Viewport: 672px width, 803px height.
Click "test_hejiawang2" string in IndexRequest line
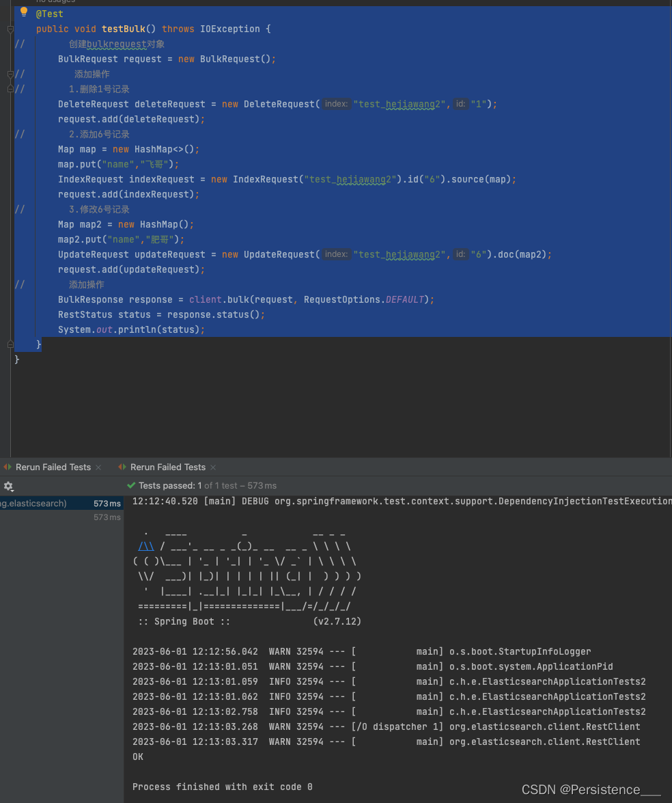(350, 179)
